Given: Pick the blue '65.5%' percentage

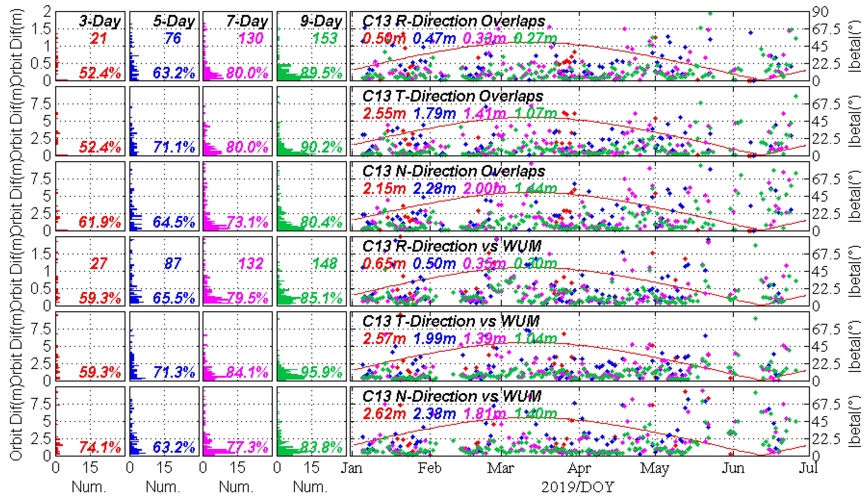Looking at the screenshot, I should tap(174, 298).
